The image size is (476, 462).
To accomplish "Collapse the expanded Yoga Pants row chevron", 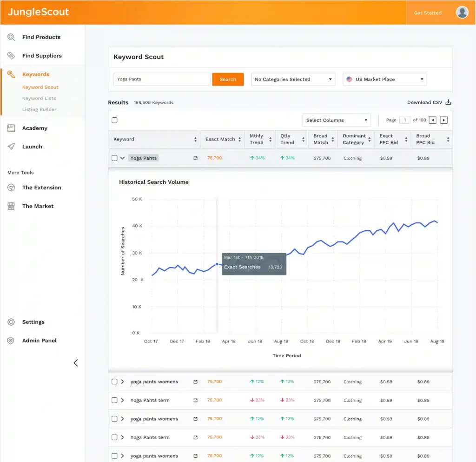I will pos(123,158).
